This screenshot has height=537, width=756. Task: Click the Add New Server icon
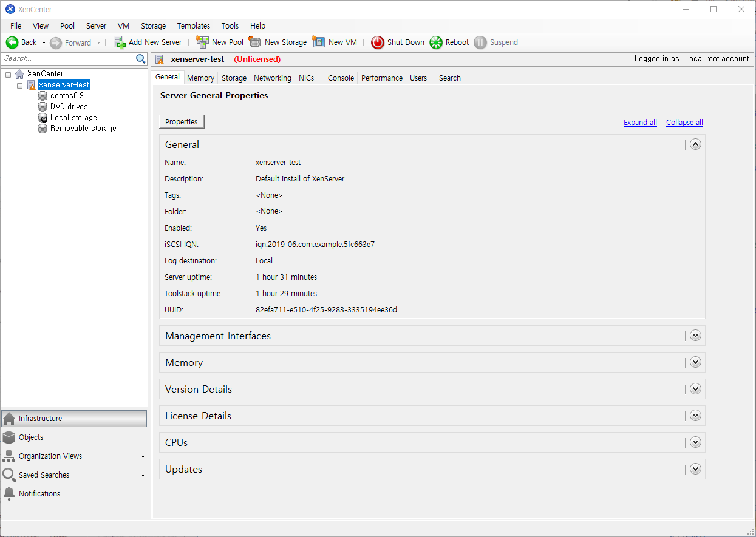point(120,42)
